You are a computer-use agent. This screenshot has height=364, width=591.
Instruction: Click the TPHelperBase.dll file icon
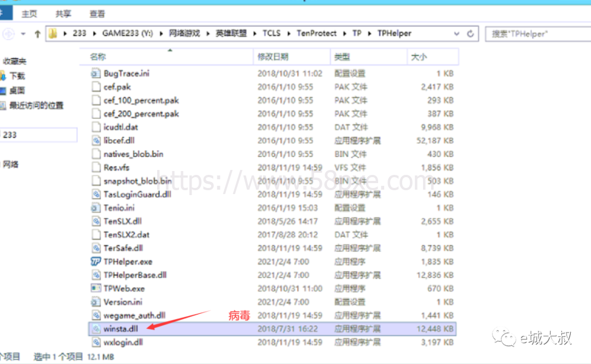click(96, 275)
